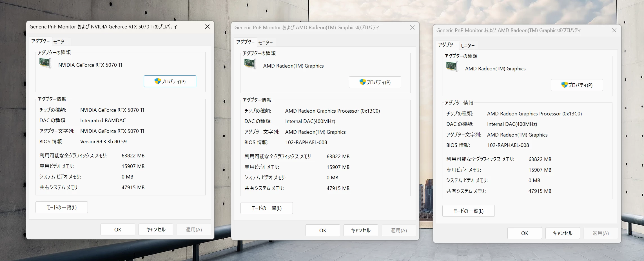The width and height of the screenshot is (644, 261).
Task: Click '47915 MB' in middle AMD Radeon window
Action: coord(338,188)
